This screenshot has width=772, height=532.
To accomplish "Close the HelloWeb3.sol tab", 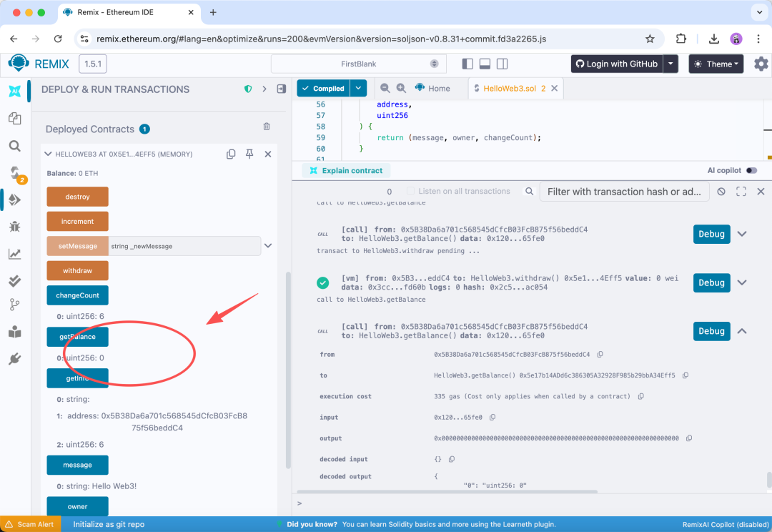I will point(555,88).
